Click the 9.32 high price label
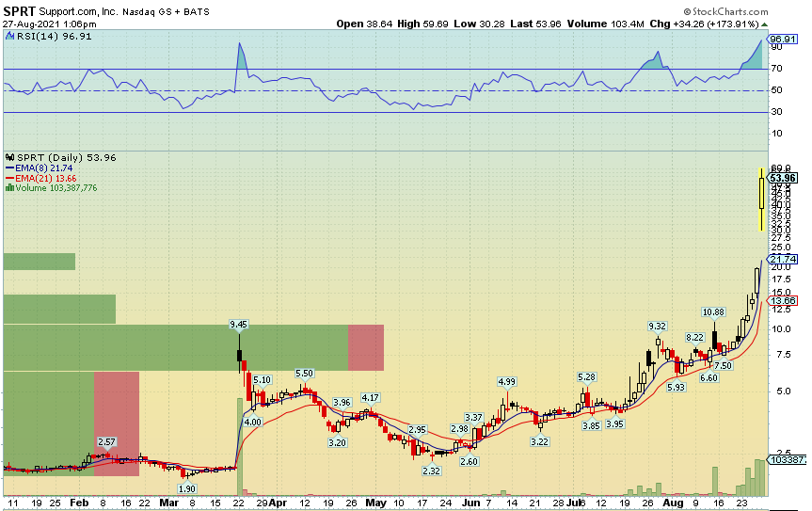This screenshot has height=511, width=812. point(657,327)
